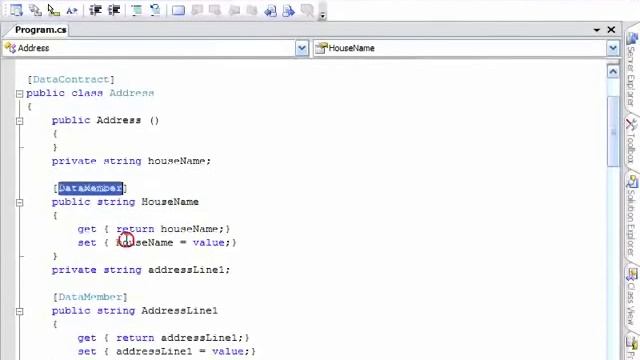Click the Display Quick Info cursor icon
Image resolution: width=640 pixels, height=360 pixels.
point(53,10)
